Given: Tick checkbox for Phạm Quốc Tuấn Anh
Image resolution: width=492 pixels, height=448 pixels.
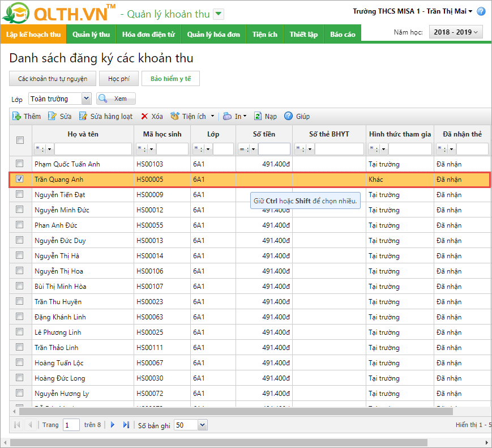Looking at the screenshot, I should (x=20, y=164).
